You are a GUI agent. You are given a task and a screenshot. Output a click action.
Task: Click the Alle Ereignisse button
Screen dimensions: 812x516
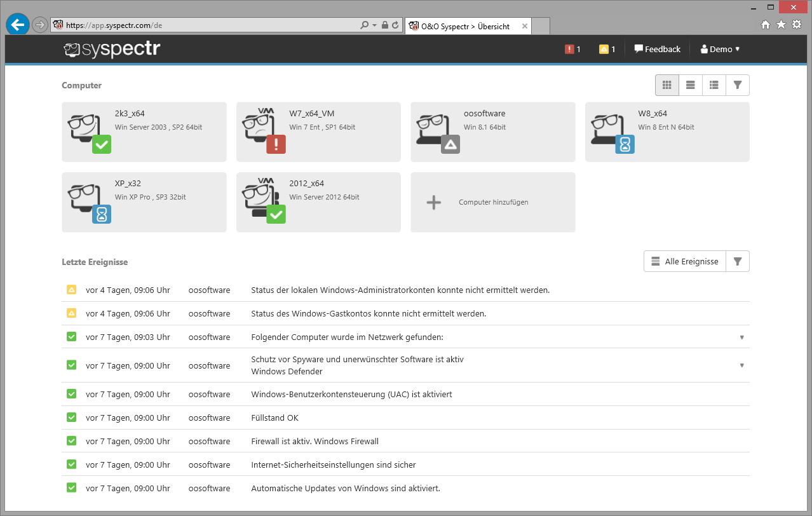[x=685, y=261]
